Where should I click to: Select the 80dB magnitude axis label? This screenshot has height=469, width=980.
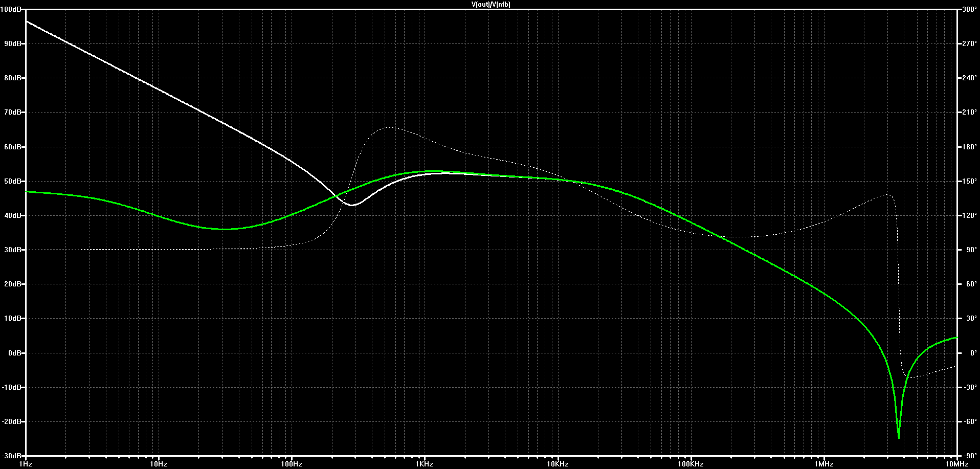[12, 78]
